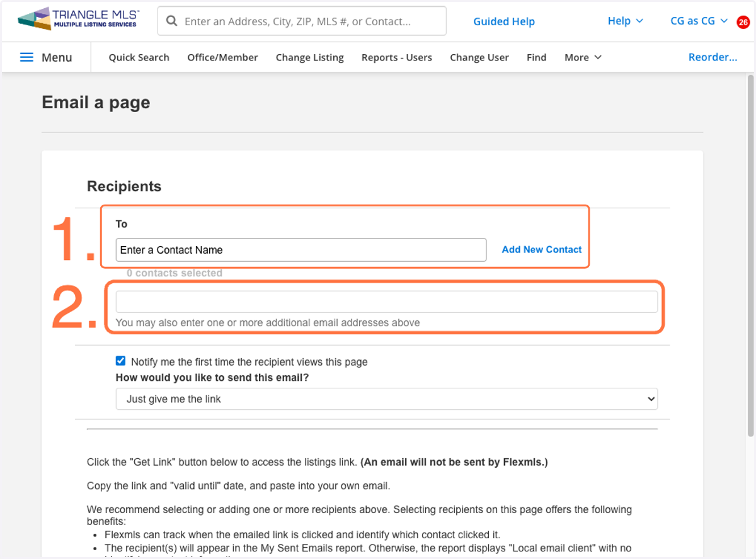Click the page vertical scrollbar
The width and height of the screenshot is (756, 559).
[750, 255]
